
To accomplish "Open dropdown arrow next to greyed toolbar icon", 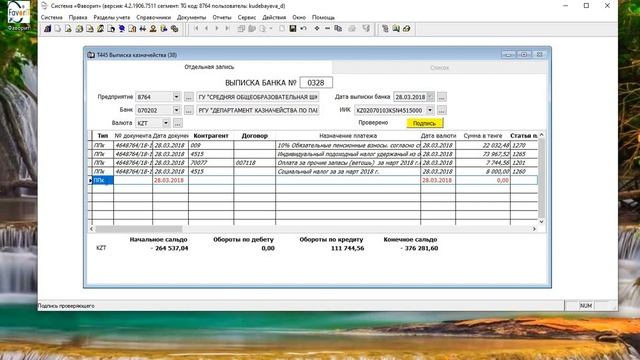I will coord(271,29).
